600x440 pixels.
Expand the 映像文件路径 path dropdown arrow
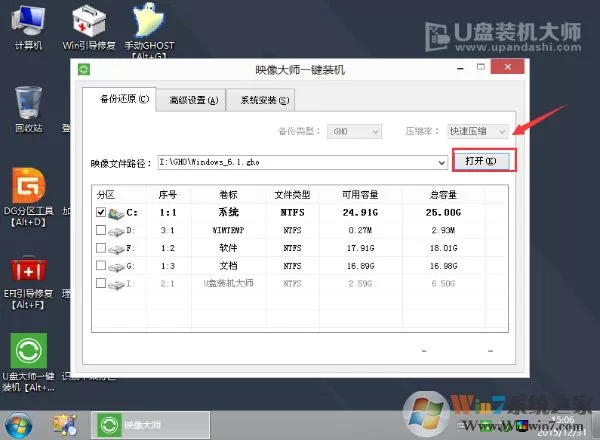click(x=442, y=163)
